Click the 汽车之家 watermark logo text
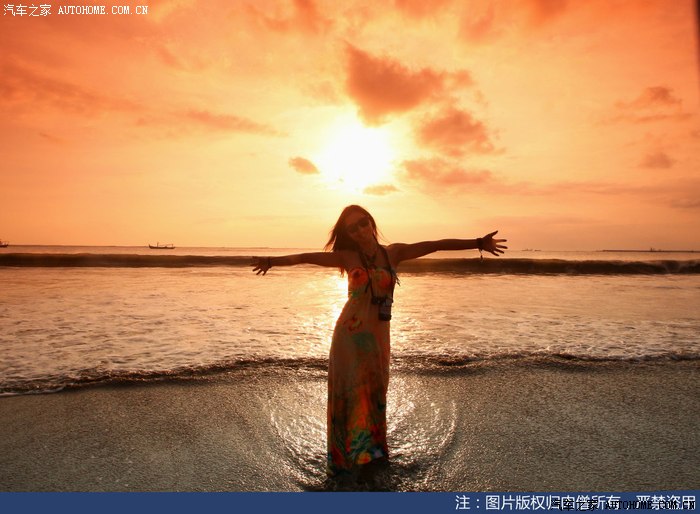 coord(27,10)
